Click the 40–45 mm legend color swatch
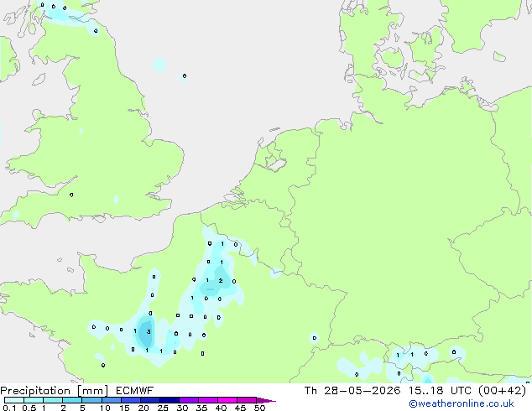 (x=227, y=400)
